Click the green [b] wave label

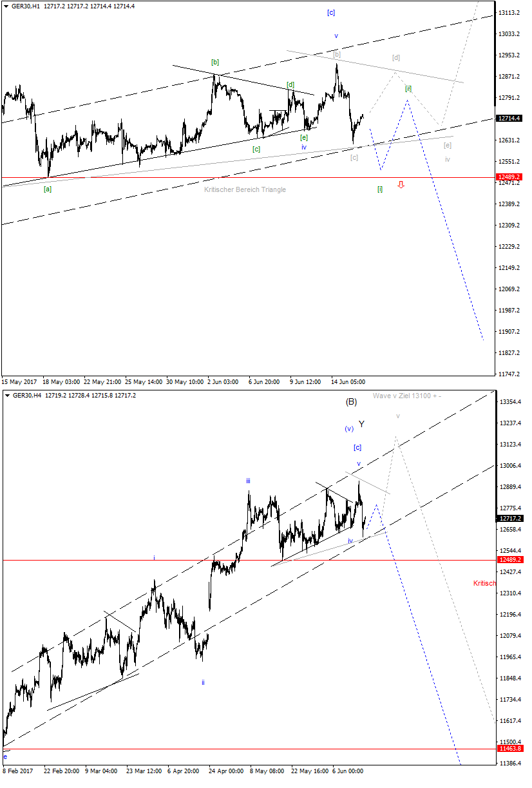click(x=216, y=62)
